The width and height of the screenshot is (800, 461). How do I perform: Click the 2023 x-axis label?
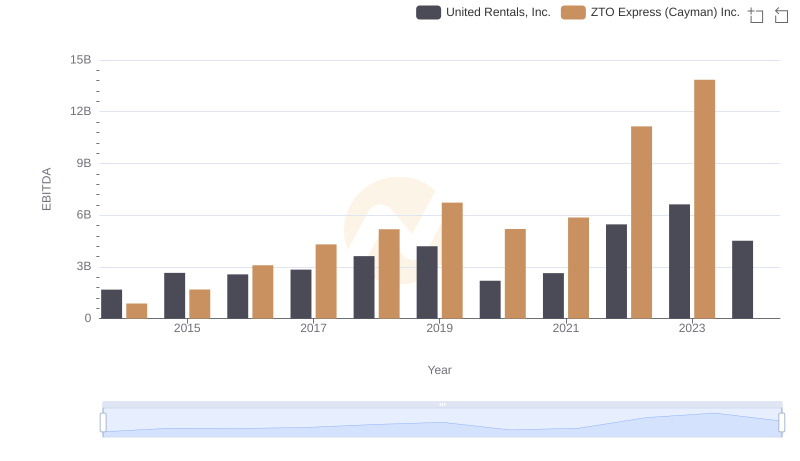[692, 328]
